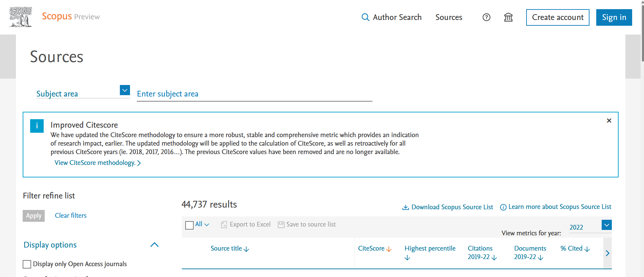Screen dimensions: 644x277
Task: Click the Display options heading
Action: [50, 245]
